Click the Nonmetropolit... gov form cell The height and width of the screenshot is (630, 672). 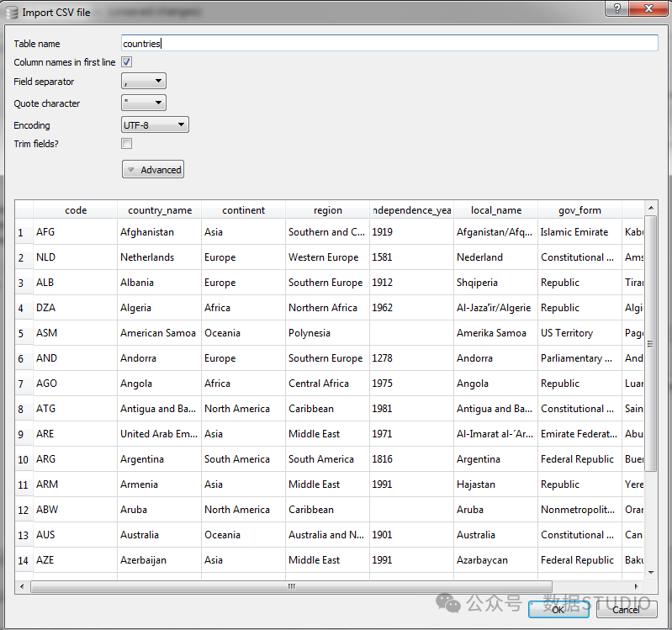[x=579, y=510]
